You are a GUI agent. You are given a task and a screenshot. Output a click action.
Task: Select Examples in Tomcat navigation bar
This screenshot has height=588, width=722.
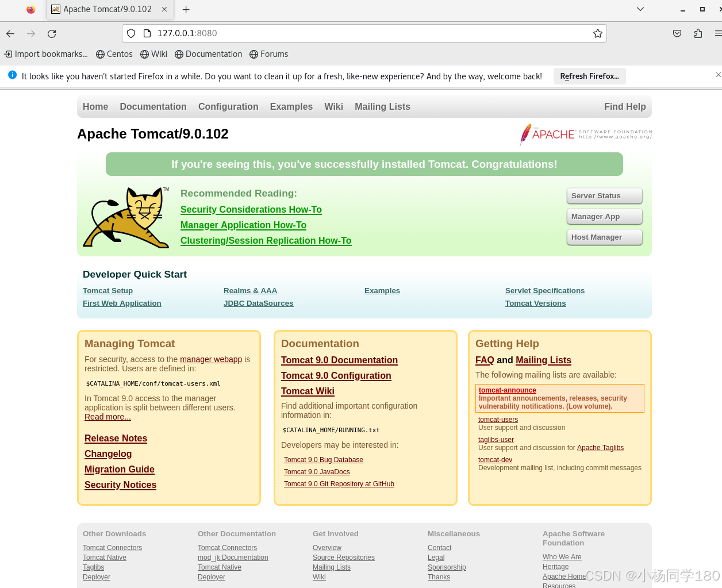pos(291,107)
